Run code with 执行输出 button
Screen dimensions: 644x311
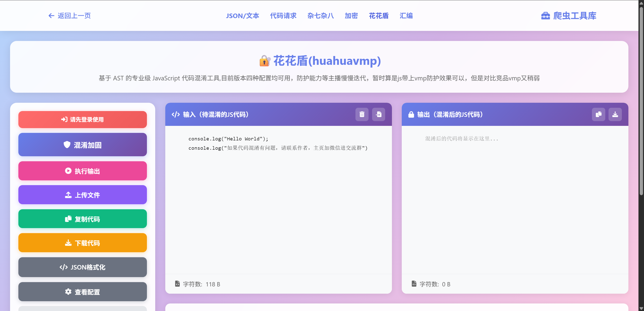coord(83,171)
